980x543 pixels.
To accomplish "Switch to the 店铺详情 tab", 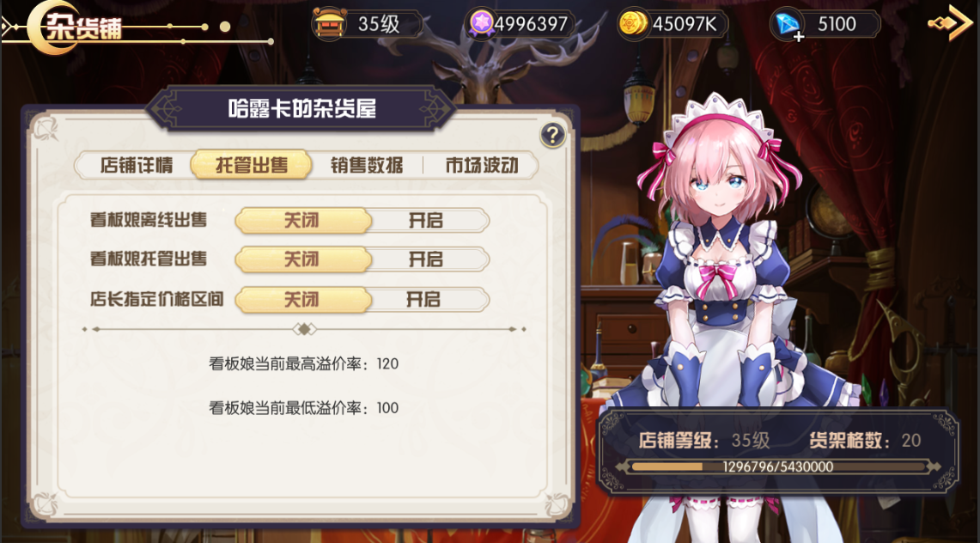I will pos(137,166).
